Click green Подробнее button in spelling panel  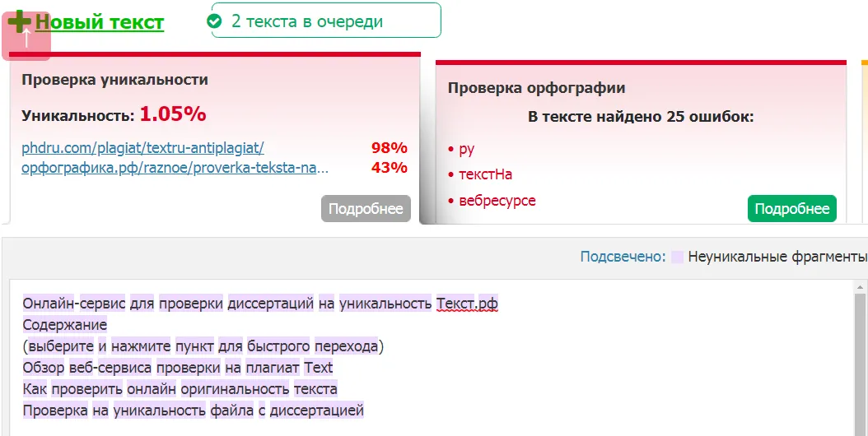click(x=792, y=209)
